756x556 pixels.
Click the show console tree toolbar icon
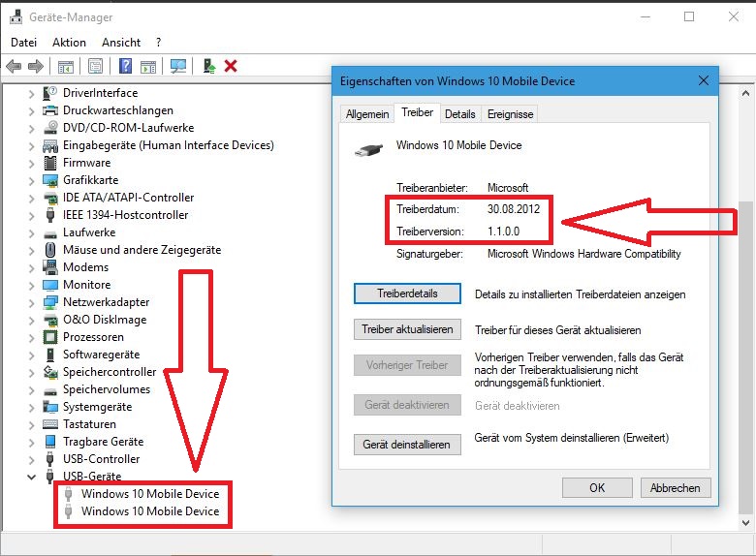pos(66,66)
